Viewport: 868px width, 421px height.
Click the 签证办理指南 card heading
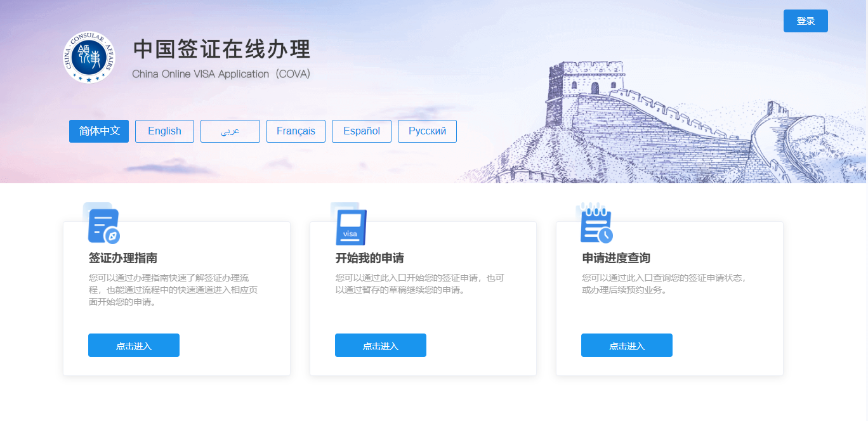pos(123,258)
